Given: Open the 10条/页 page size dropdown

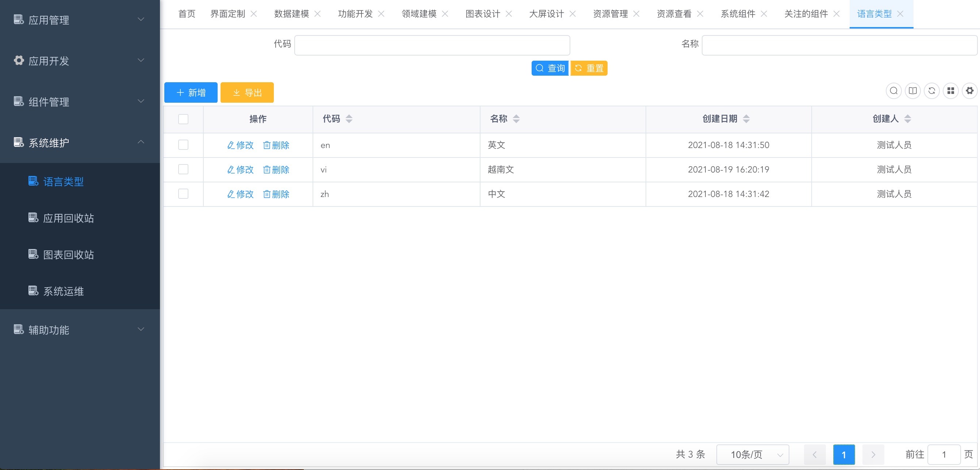Looking at the screenshot, I should coord(753,454).
